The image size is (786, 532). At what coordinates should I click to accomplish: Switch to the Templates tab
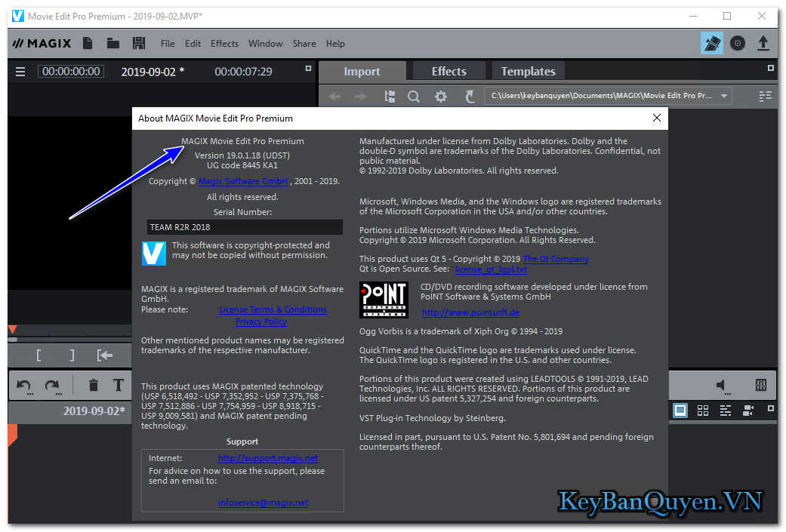(528, 72)
